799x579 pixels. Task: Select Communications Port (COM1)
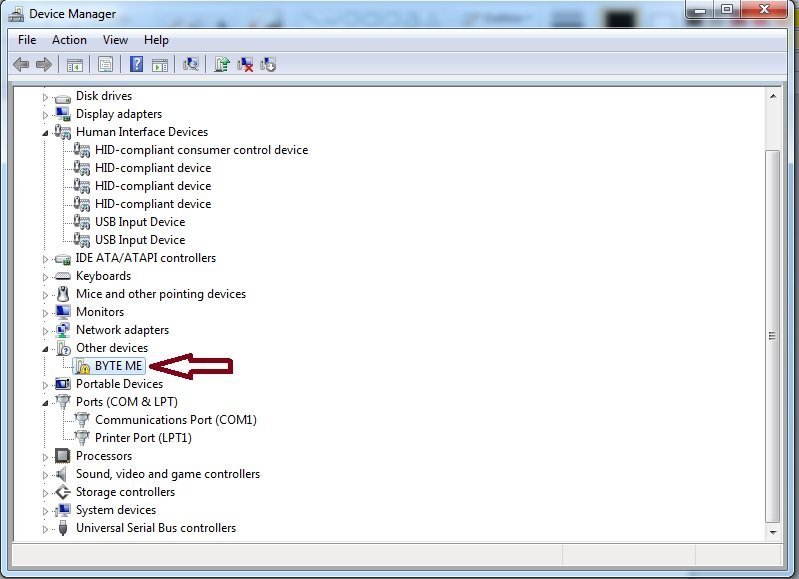point(175,420)
